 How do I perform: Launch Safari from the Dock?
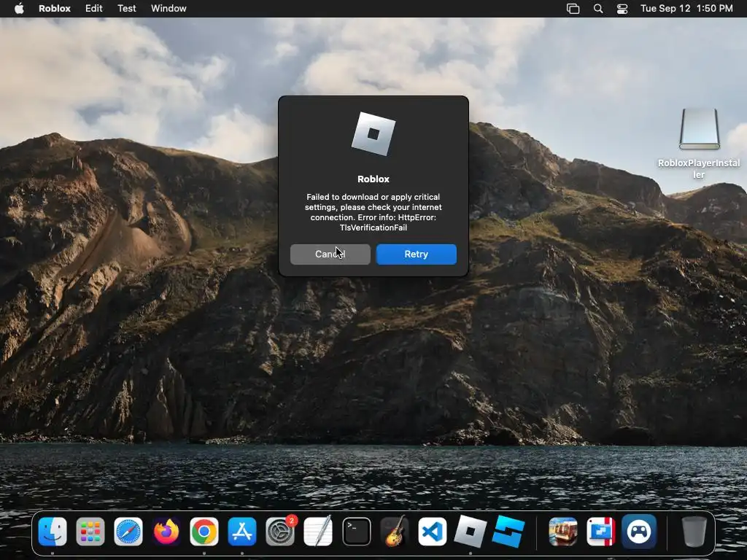pyautogui.click(x=128, y=532)
